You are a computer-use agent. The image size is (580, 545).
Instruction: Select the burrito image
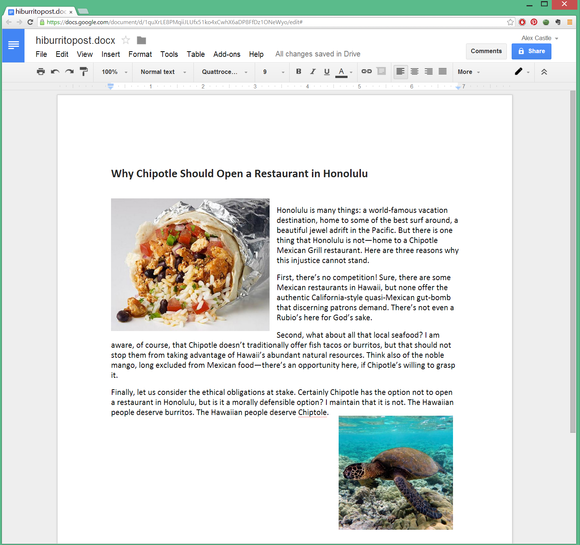coord(190,264)
